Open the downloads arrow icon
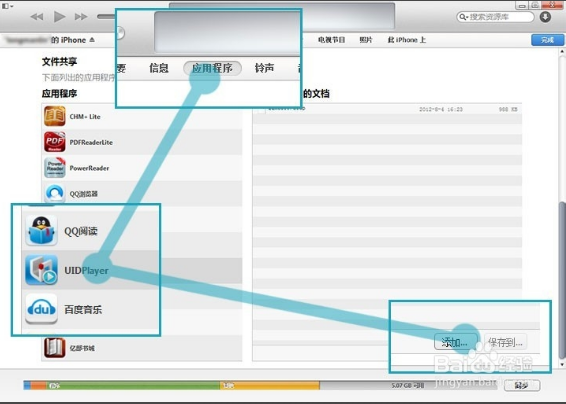The width and height of the screenshot is (566, 404). pos(545,17)
